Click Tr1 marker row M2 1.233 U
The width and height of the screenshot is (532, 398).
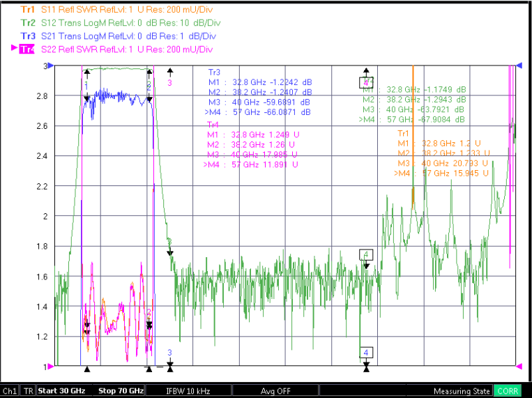[x=443, y=153]
